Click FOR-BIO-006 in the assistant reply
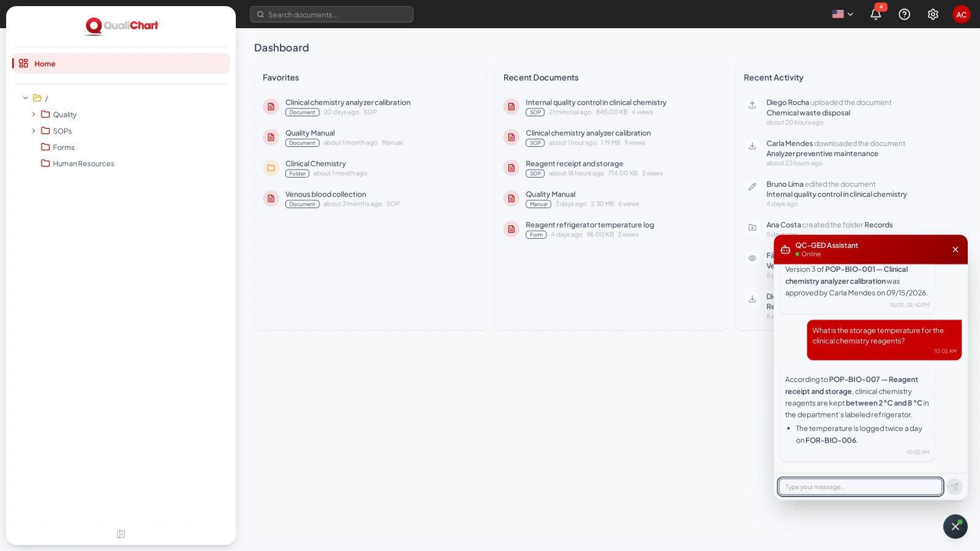 (x=831, y=440)
